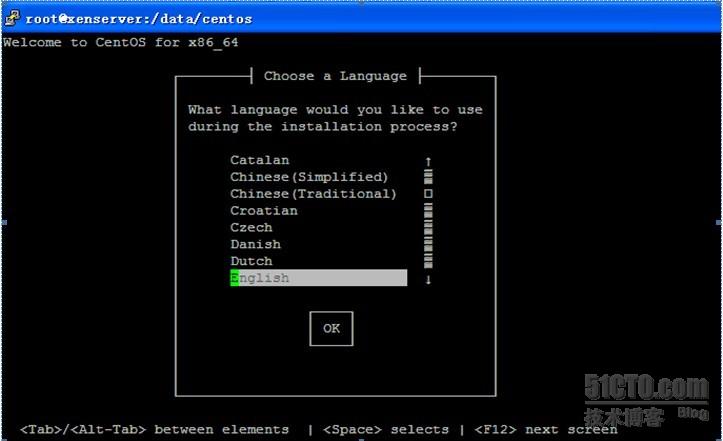Click the F12 next screen hint
Image resolution: width=723 pixels, height=441 pixels.
click(x=546, y=429)
